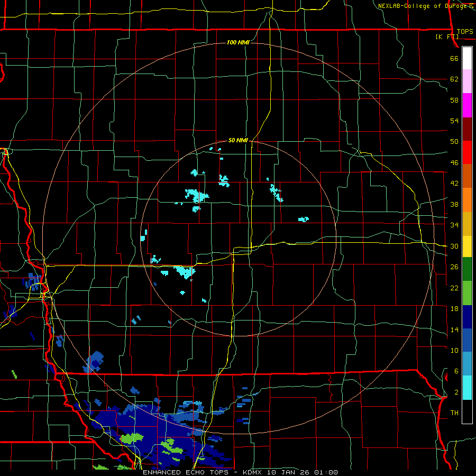Click the cyan swatch near label 2
This screenshot has height=476, width=476.
(467, 387)
